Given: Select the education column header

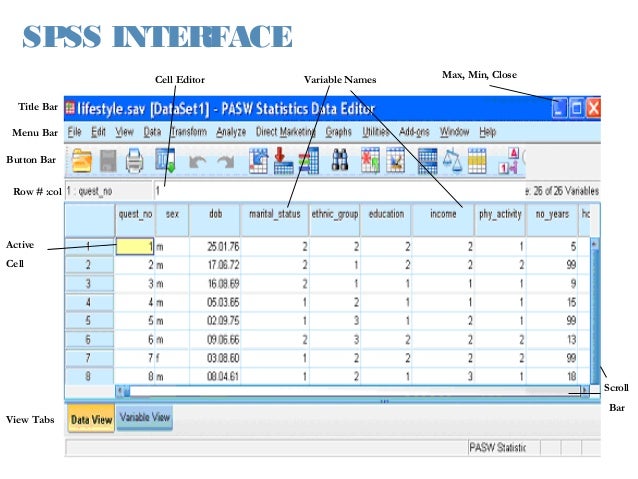Looking at the screenshot, I should pos(386,219).
